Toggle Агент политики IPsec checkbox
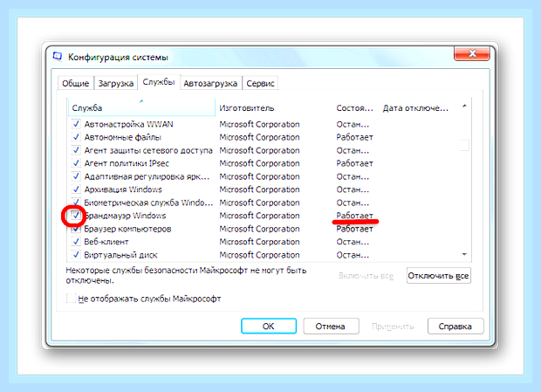This screenshot has height=392, width=541. tap(76, 163)
